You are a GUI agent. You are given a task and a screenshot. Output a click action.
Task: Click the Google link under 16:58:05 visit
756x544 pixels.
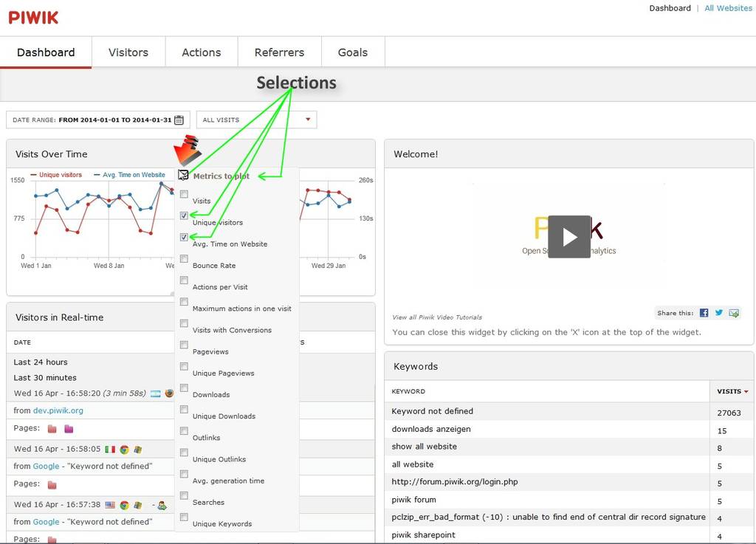pyautogui.click(x=47, y=466)
